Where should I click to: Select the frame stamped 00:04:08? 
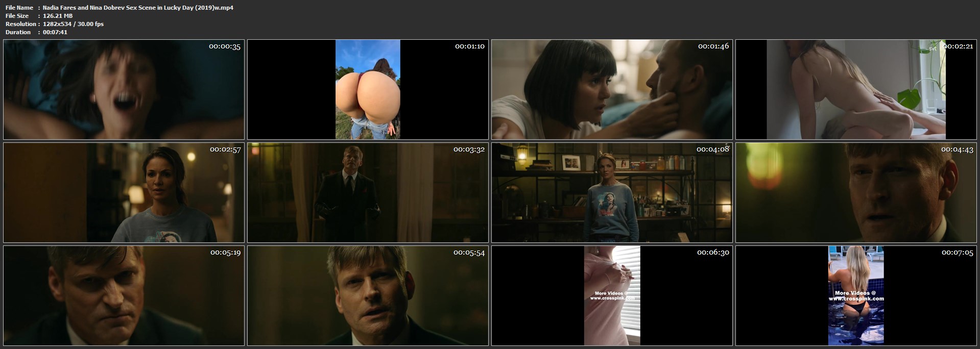tap(612, 192)
